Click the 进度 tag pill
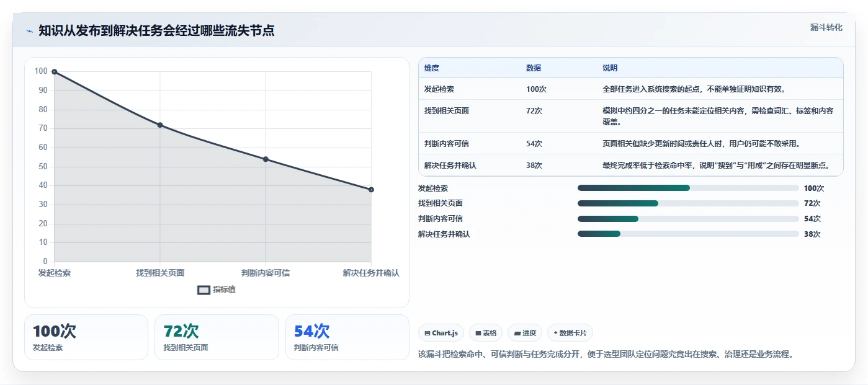Viewport: 868px width, 385px height. [525, 333]
